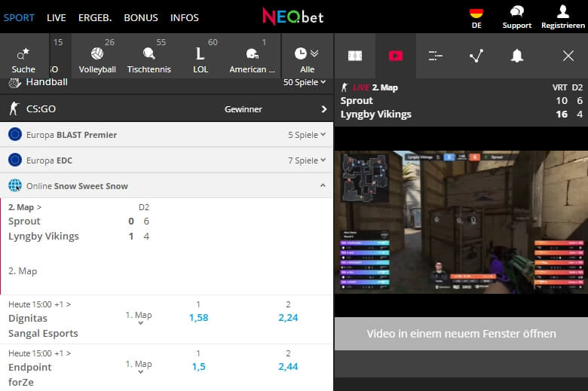
Task: Open the SPORT menu item
Action: 19,17
